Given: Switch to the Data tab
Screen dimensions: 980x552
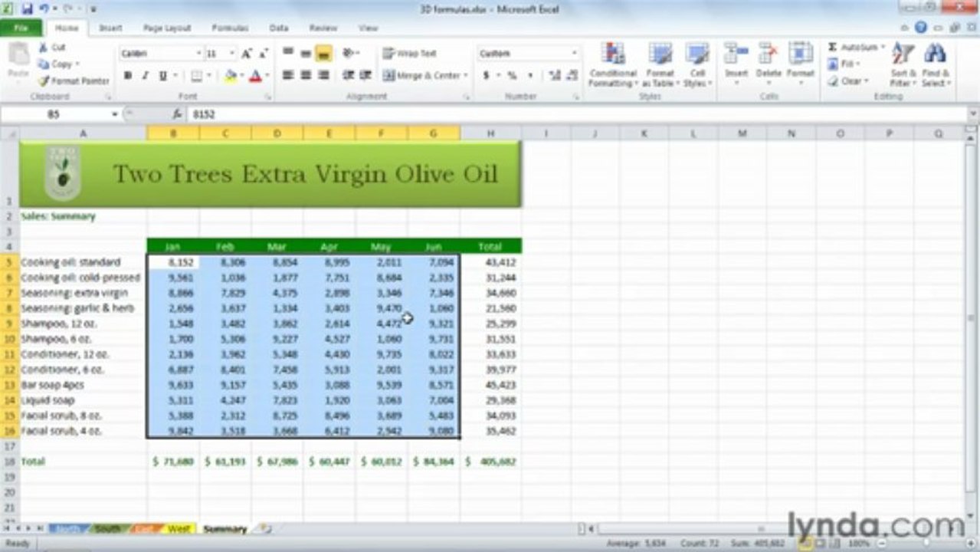Looking at the screenshot, I should (279, 28).
